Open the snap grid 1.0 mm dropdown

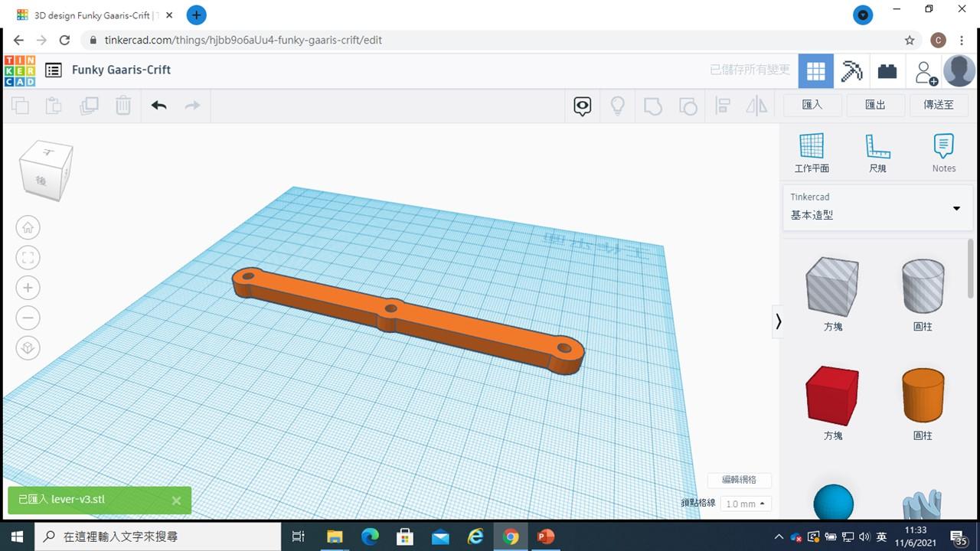[x=746, y=504]
